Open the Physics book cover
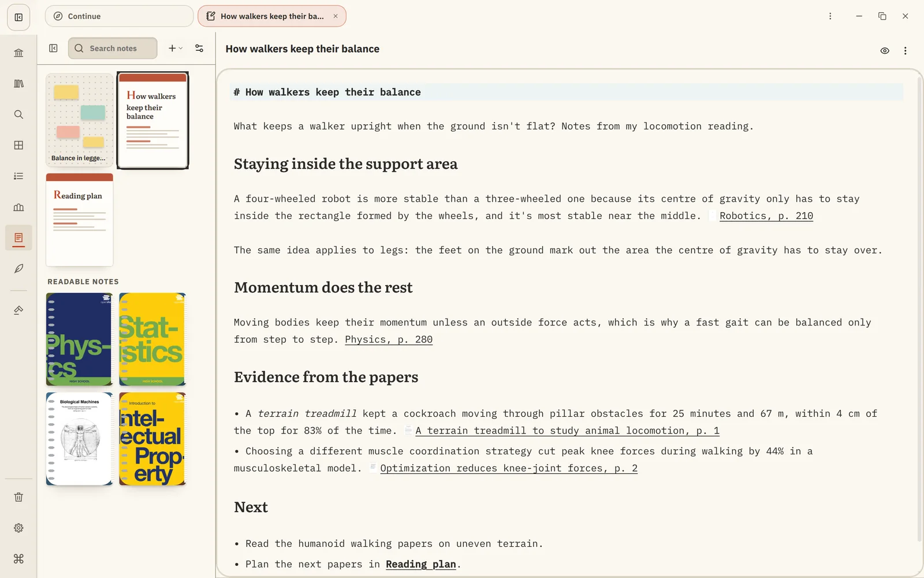The height and width of the screenshot is (578, 924). coord(79,339)
